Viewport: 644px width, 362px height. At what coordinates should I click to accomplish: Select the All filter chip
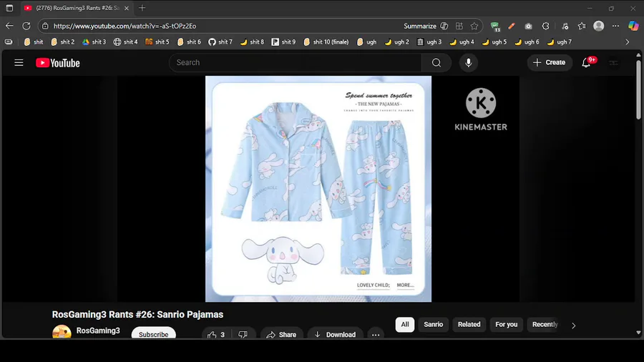(405, 324)
